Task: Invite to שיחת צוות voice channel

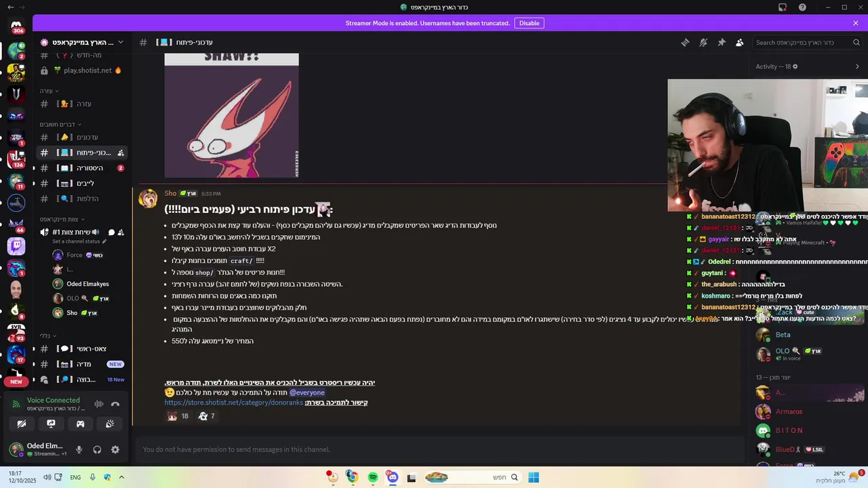Action: click(121, 232)
